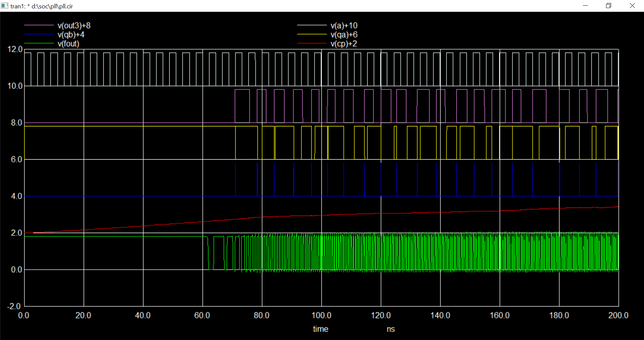Click the restore window icon
Image resolution: width=644 pixels, height=340 pixels.
[608, 6]
